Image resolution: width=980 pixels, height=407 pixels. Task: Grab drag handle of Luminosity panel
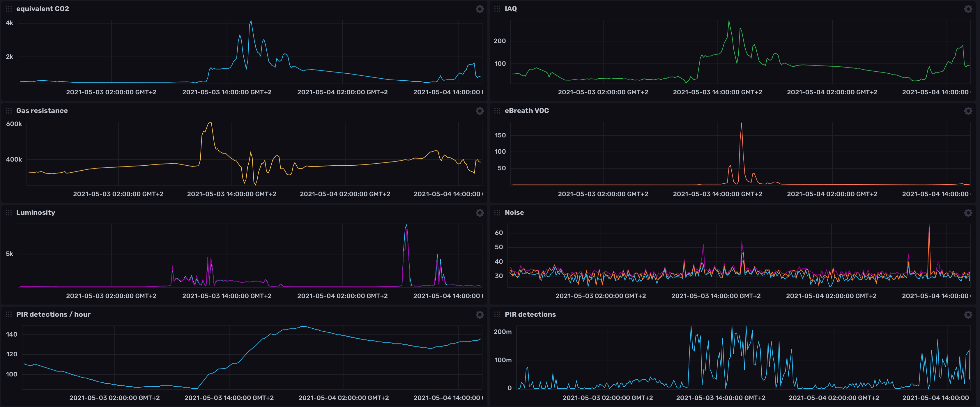8,213
